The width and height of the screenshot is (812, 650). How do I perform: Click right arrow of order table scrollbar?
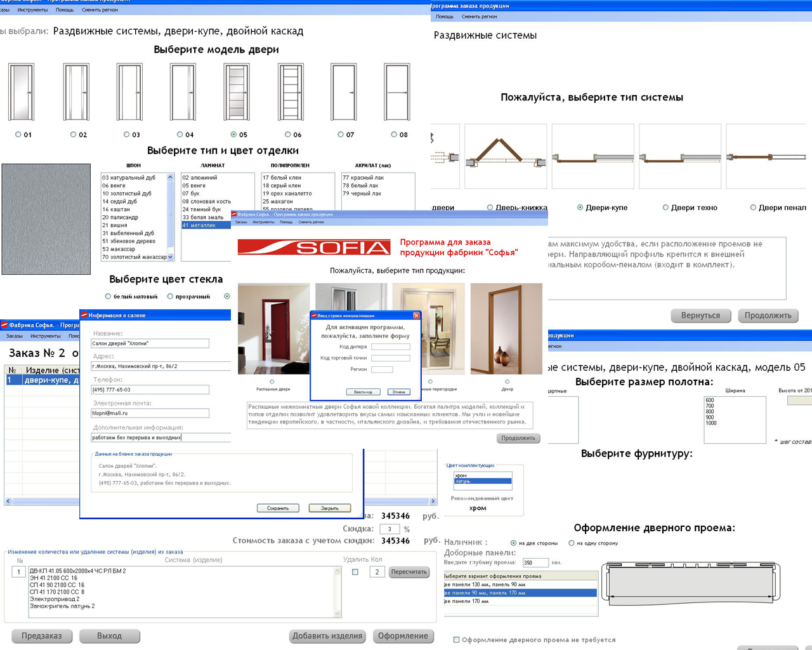point(433,501)
